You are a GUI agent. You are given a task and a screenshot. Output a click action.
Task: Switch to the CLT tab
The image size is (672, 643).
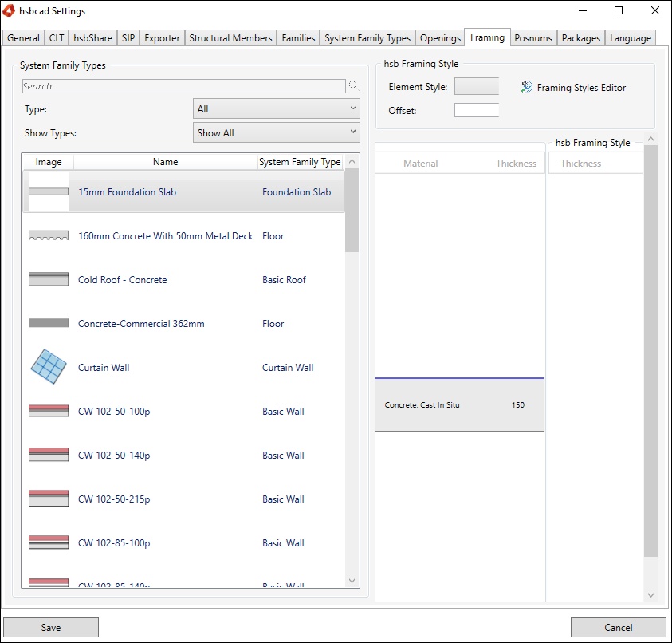pos(56,38)
